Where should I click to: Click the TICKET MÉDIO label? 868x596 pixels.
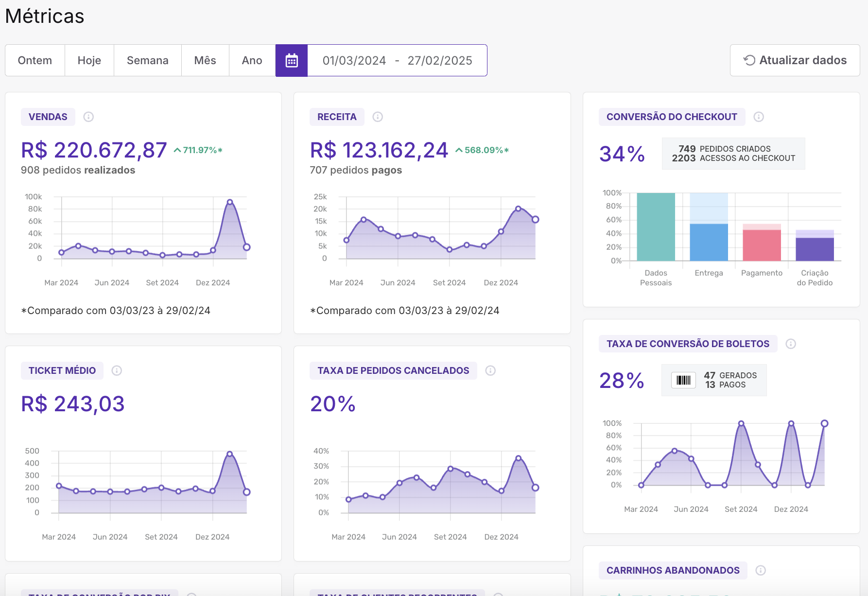coord(62,370)
